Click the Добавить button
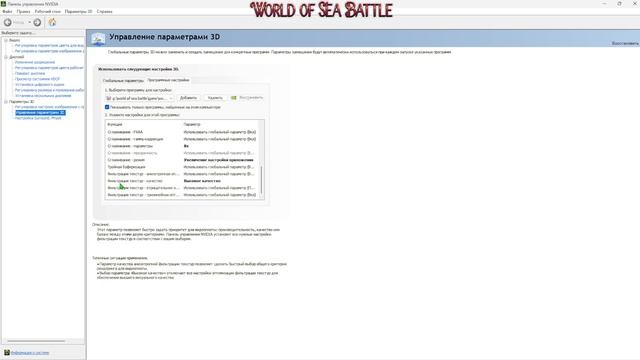The height and width of the screenshot is (360, 640). pos(188,98)
